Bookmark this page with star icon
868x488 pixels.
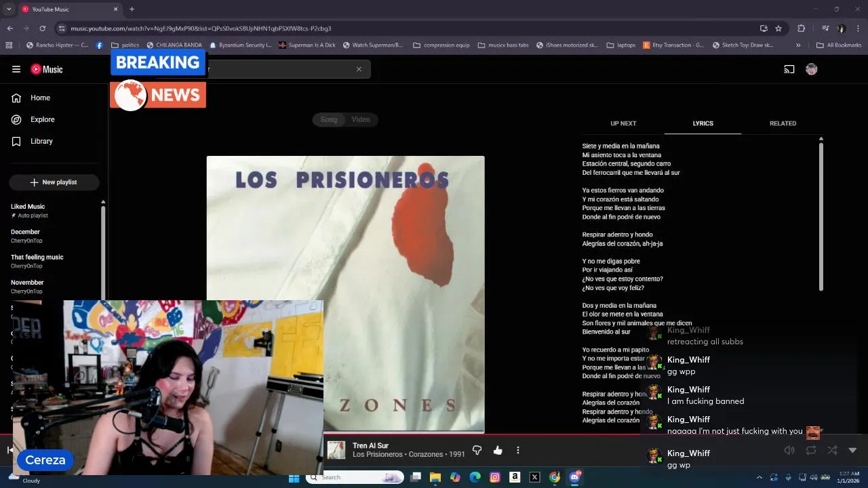point(778,28)
